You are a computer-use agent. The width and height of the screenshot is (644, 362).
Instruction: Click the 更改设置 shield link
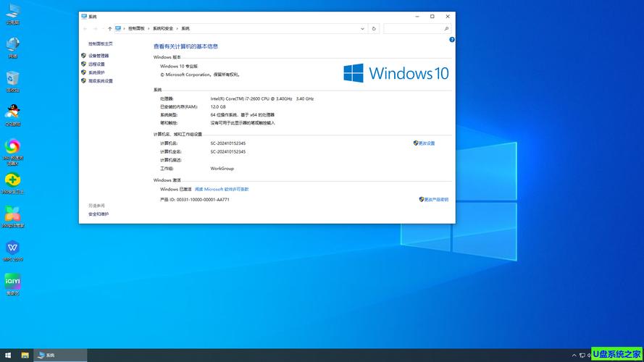pyautogui.click(x=426, y=143)
